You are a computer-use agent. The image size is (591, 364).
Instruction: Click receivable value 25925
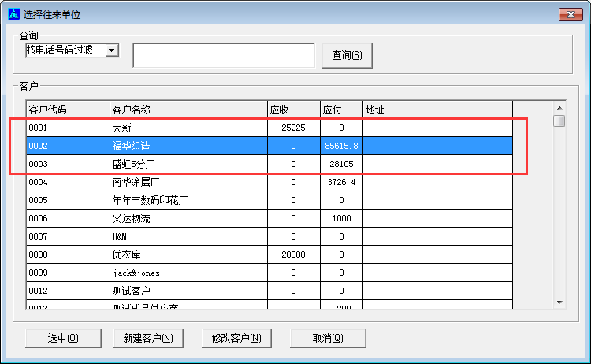click(x=293, y=128)
